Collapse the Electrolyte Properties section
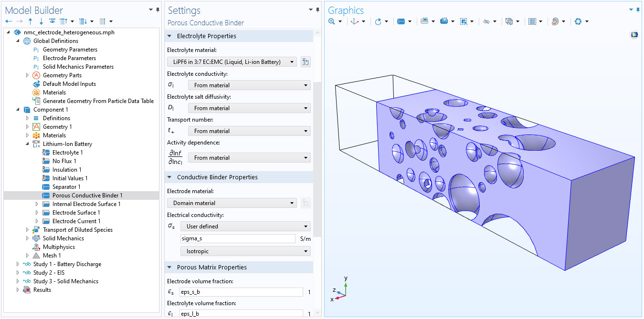Viewport: 644px width, 319px height. 170,36
